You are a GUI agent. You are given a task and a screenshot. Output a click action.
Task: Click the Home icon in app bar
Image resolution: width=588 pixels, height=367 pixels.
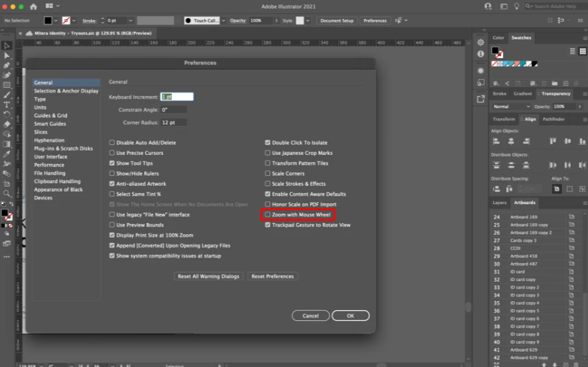(33, 6)
